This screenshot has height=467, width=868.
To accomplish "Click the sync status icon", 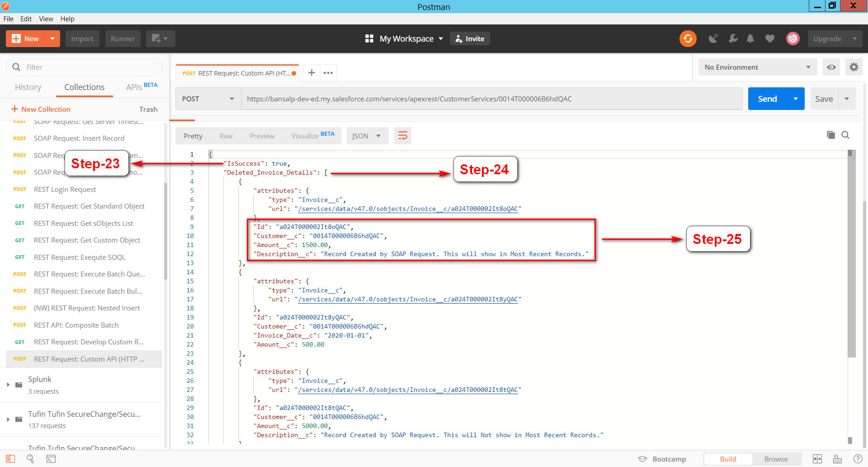I will 688,39.
